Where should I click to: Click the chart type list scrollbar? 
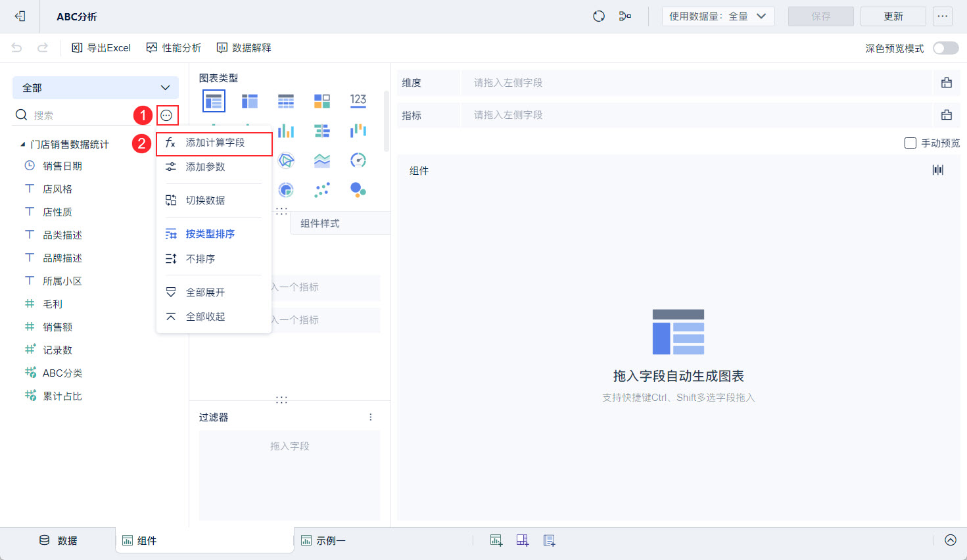387,122
